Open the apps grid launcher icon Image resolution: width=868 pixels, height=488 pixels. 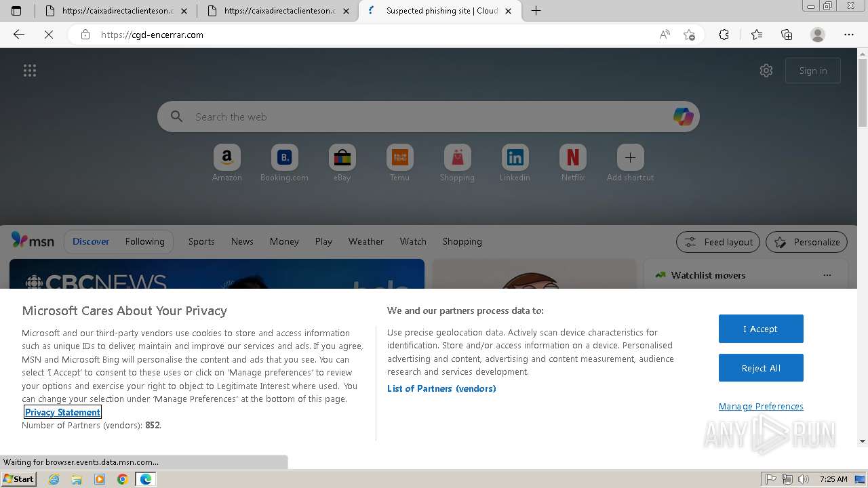click(x=30, y=70)
